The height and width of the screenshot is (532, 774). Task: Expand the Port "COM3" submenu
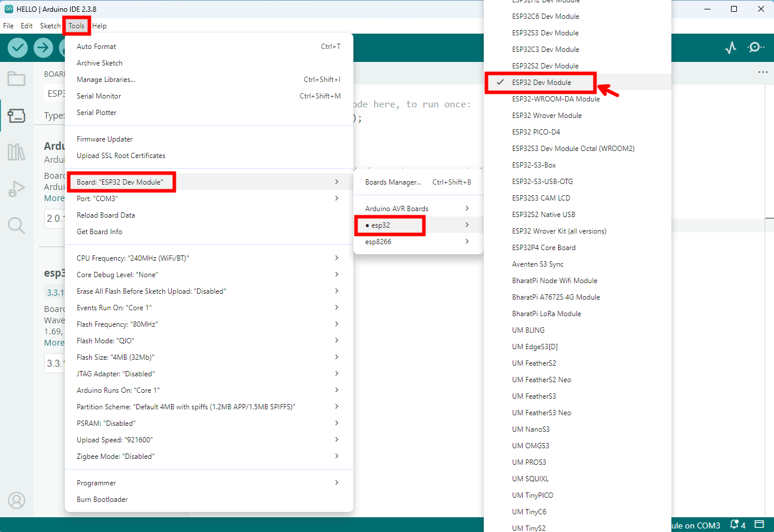(209, 199)
